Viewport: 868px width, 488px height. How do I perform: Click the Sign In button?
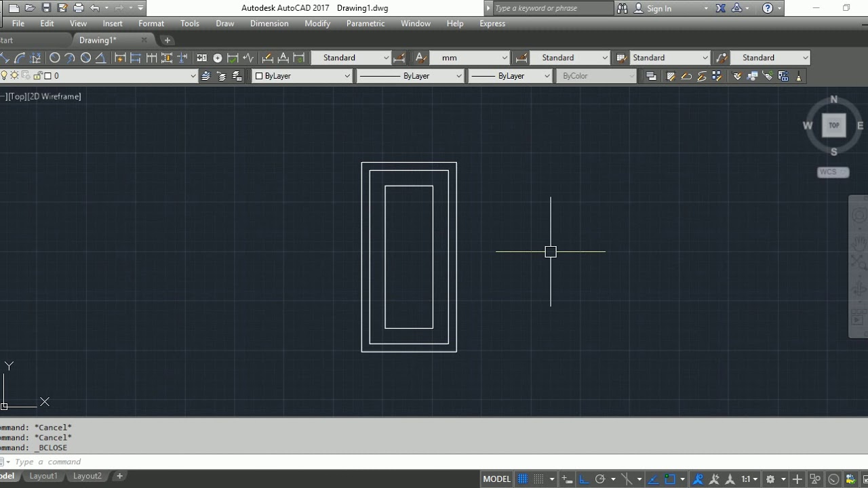click(653, 8)
